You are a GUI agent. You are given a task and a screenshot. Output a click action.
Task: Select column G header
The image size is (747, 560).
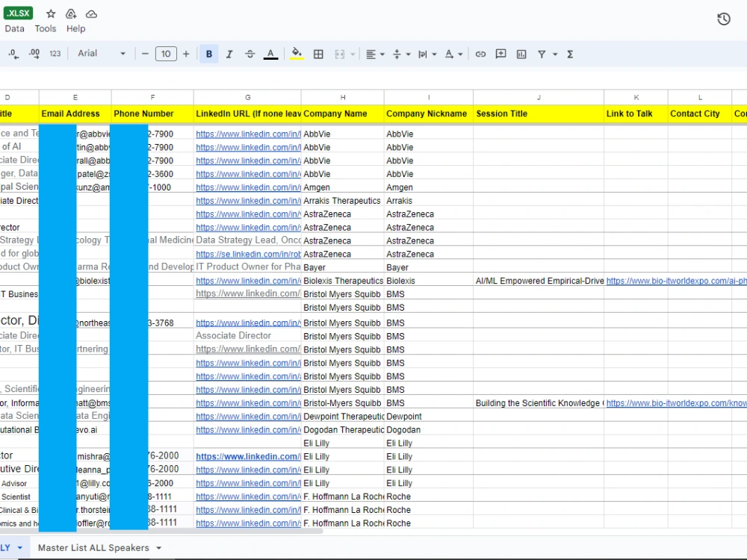click(247, 97)
